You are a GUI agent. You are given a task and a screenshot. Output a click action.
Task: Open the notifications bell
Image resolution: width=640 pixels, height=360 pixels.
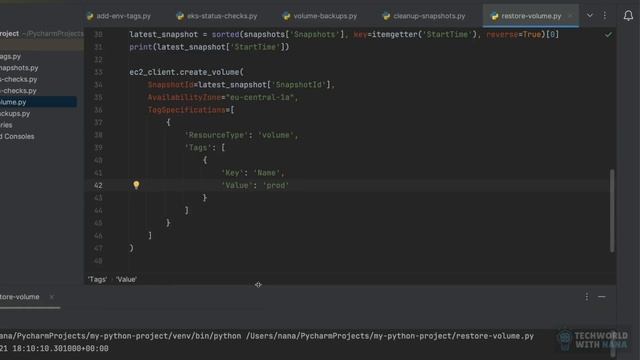628,16
